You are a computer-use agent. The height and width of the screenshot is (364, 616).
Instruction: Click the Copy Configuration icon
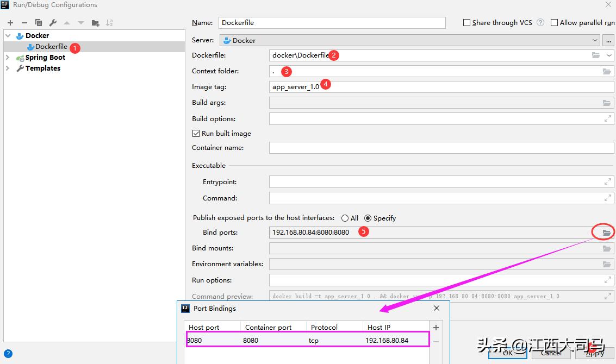click(x=39, y=23)
